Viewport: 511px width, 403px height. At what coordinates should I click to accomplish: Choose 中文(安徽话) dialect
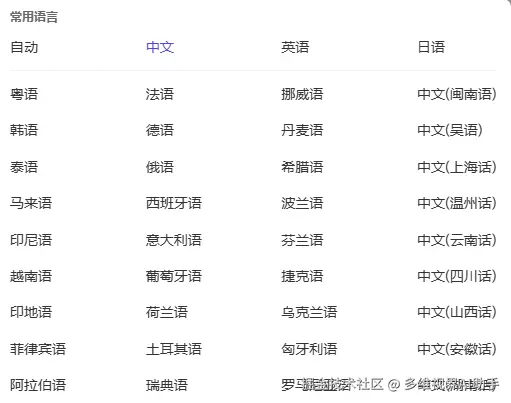(x=457, y=349)
